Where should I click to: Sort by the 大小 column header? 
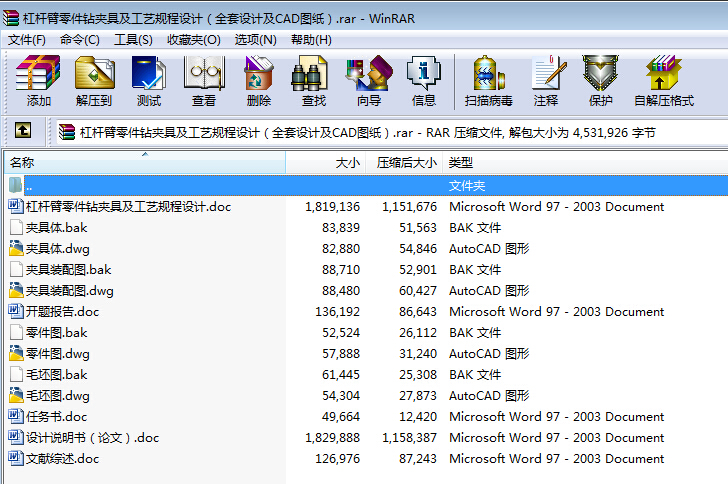point(325,163)
